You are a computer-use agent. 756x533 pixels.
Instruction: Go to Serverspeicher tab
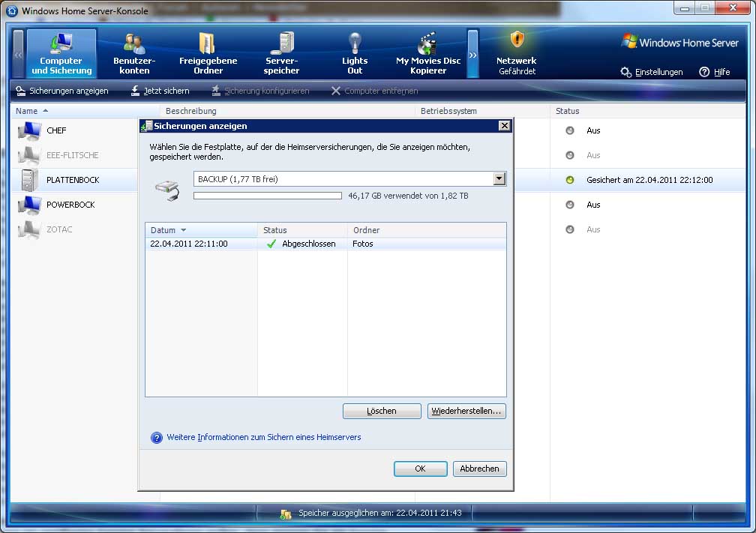coord(281,53)
